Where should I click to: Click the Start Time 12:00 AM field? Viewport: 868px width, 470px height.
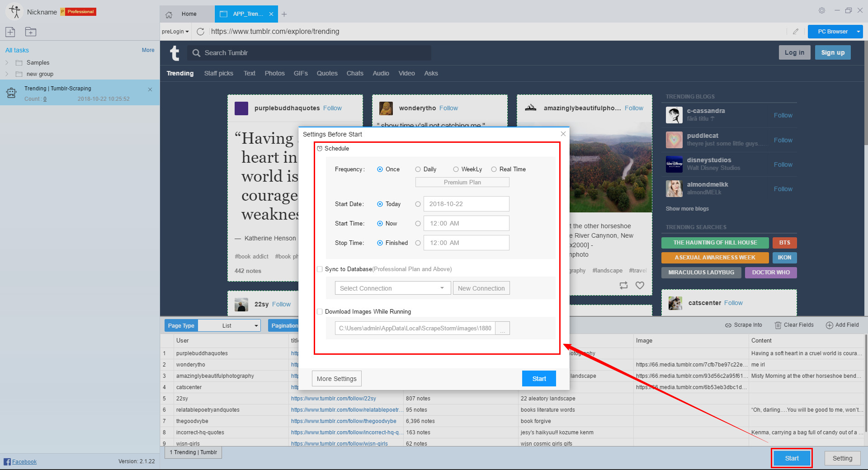pyautogui.click(x=466, y=223)
